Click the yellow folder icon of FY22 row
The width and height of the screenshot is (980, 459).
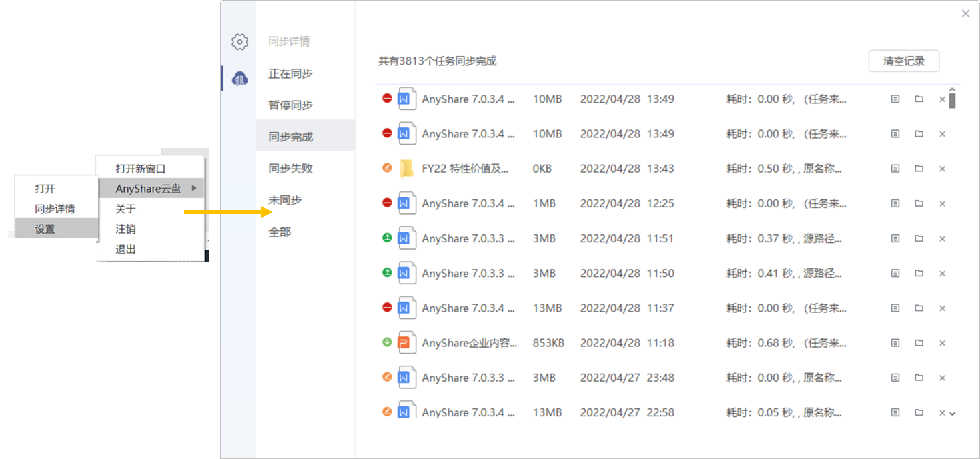(x=407, y=169)
